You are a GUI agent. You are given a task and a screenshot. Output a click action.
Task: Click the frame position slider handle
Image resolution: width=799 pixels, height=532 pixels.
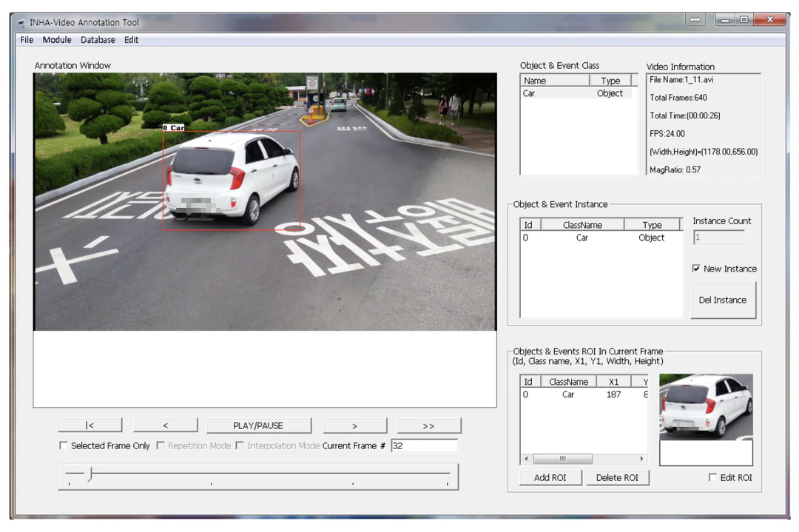coord(90,474)
